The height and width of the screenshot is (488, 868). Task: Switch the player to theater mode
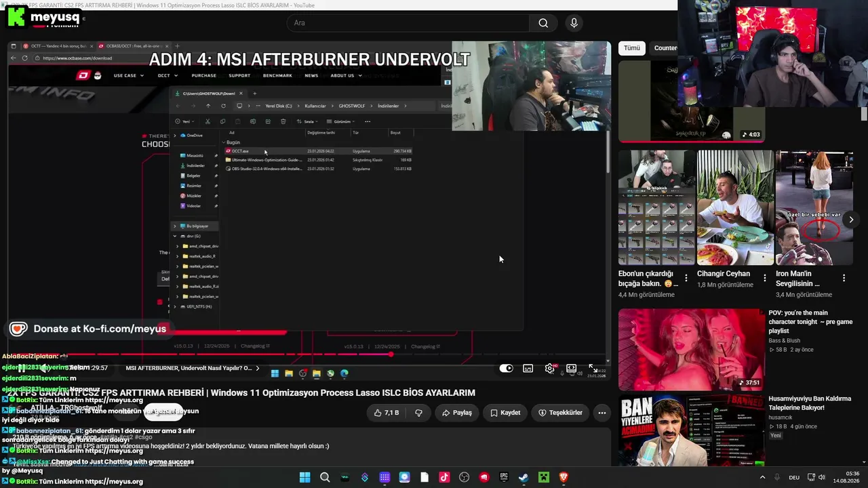point(572,368)
